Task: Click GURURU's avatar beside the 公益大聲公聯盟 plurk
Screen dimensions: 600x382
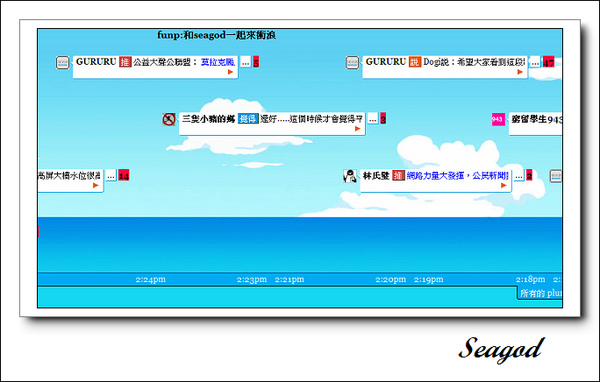Action: click(x=62, y=62)
